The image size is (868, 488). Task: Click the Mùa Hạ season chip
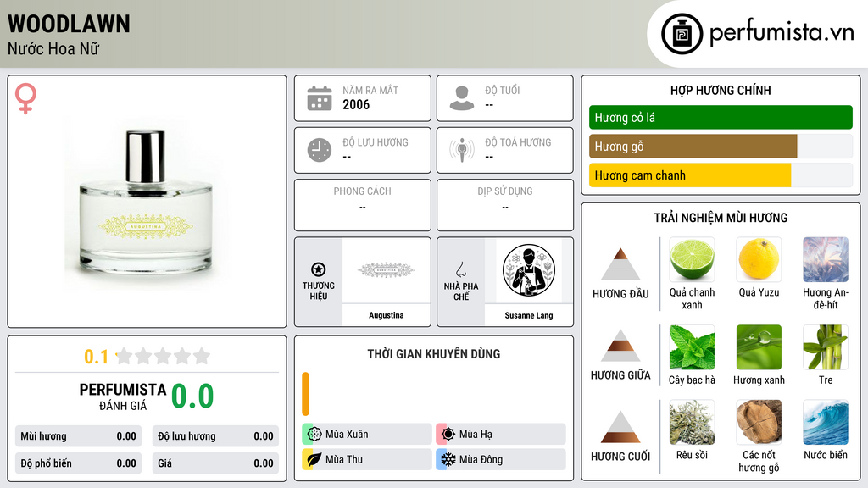click(x=501, y=435)
